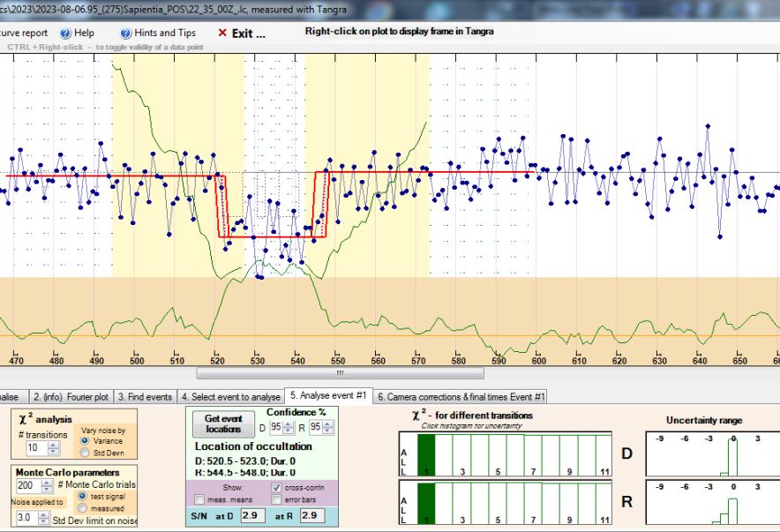This screenshot has height=532, width=780.
Task: Open the Help menu
Action: [84, 33]
